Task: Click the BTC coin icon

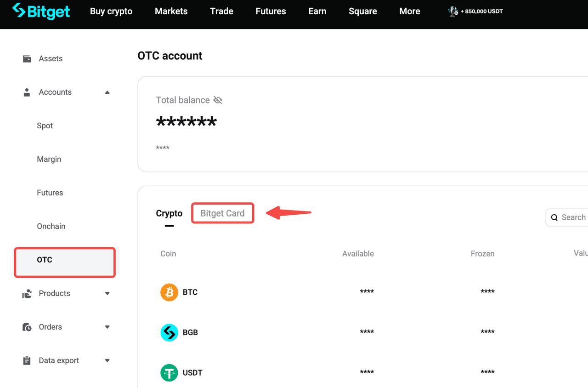Action: tap(169, 292)
